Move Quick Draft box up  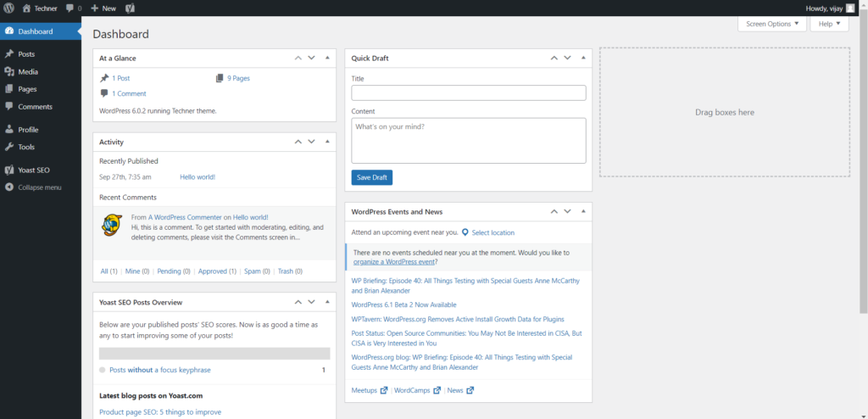[x=554, y=58]
